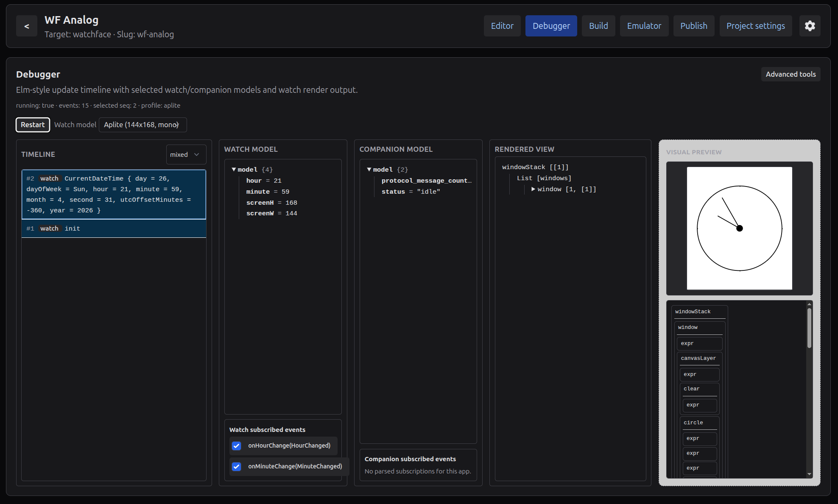Click the circle node in the node tree
The image size is (838, 504).
point(693,423)
